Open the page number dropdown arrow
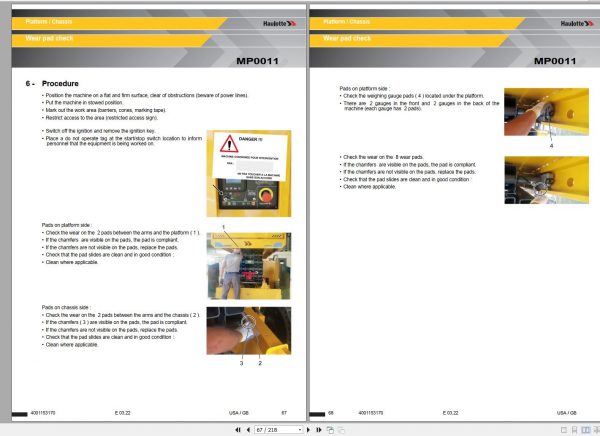Screen dimensions: 600x436 tap(300, 430)
